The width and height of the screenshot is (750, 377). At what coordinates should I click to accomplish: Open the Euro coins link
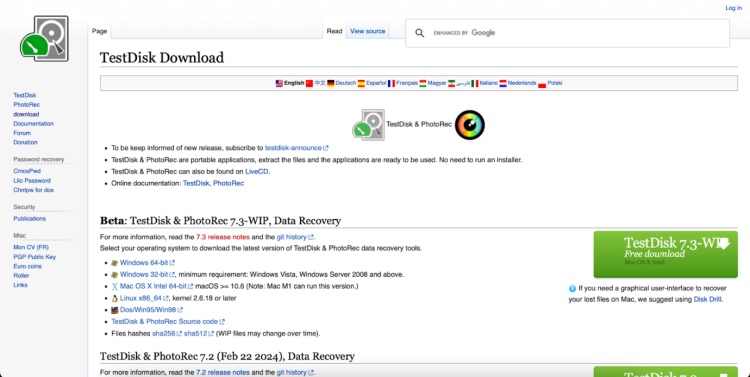[x=27, y=266]
